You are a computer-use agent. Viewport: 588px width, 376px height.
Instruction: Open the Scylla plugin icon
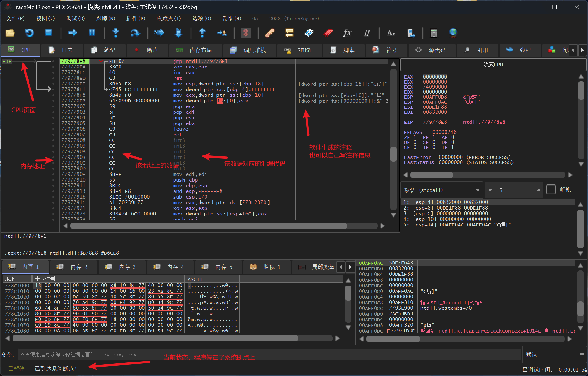coord(246,33)
